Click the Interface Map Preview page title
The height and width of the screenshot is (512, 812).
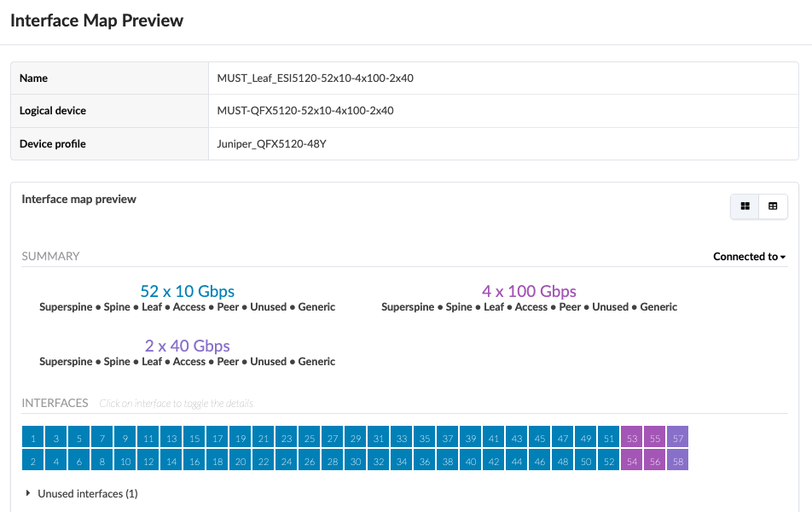tap(97, 20)
